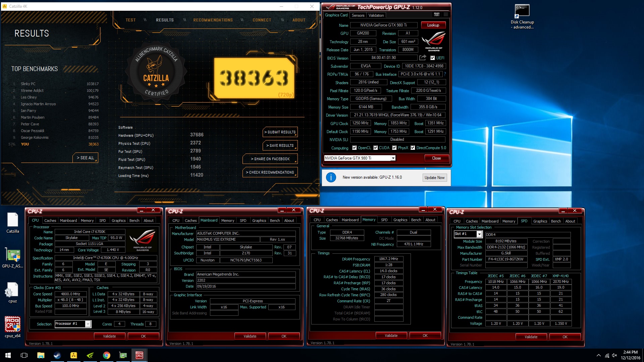
Task: Open Bench tab in CPU-Z mainboard window
Action: coord(275,221)
